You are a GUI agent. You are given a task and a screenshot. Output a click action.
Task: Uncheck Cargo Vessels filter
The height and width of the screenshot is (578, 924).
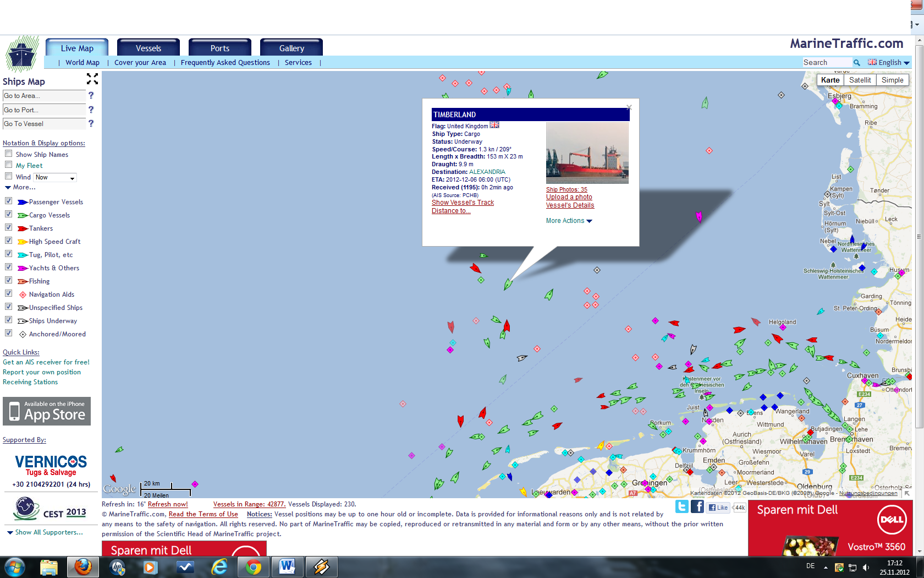pyautogui.click(x=8, y=215)
